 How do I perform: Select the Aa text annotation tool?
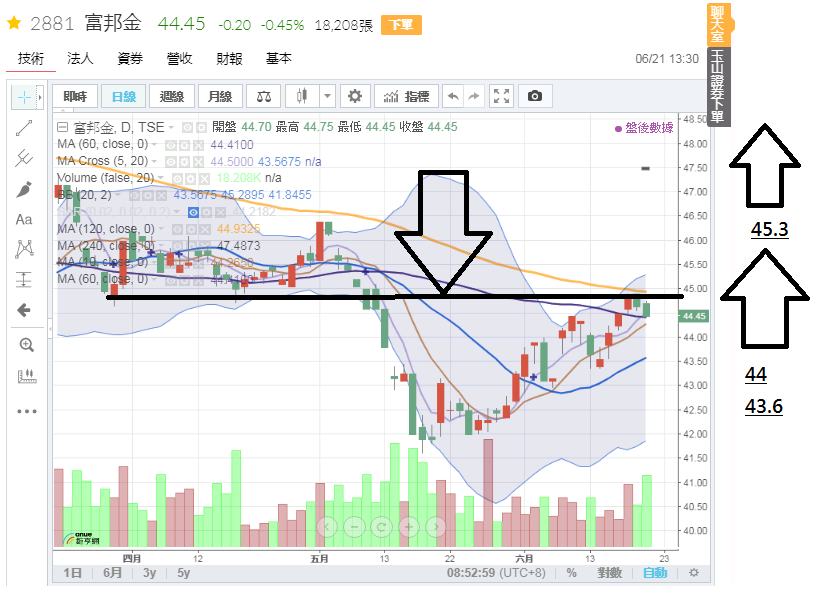click(24, 219)
